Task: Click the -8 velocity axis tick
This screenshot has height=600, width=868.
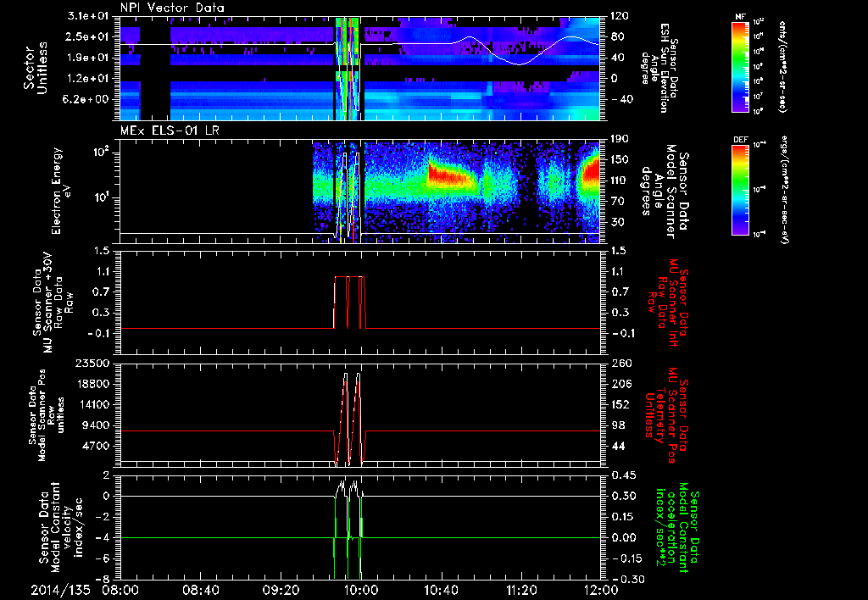Action: [x=103, y=579]
